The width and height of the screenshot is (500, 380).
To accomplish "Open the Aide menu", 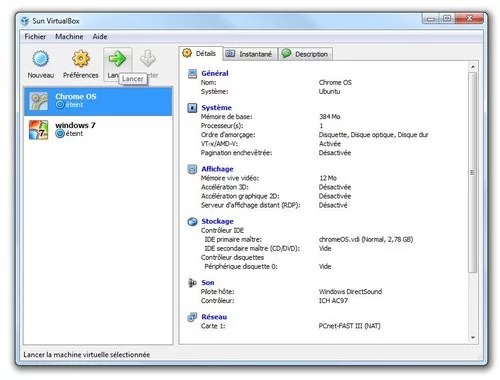I will (100, 37).
